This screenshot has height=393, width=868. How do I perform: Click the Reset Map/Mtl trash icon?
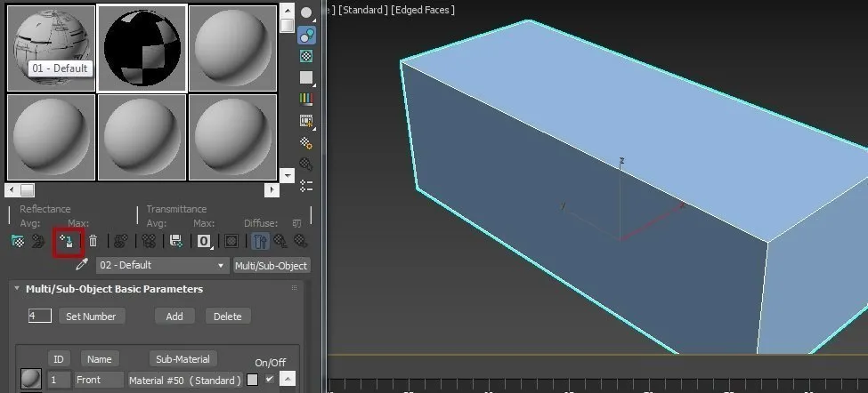coord(93,241)
